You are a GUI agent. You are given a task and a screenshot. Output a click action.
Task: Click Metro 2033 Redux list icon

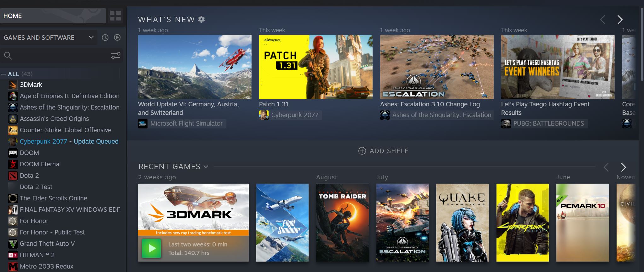coord(13,266)
